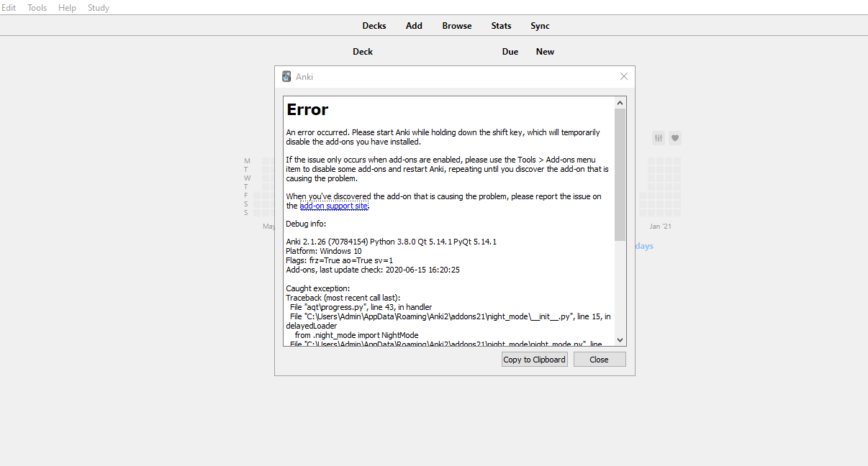This screenshot has height=466, width=868.
Task: Click the scrollbar down arrow in error text
Action: [x=620, y=340]
